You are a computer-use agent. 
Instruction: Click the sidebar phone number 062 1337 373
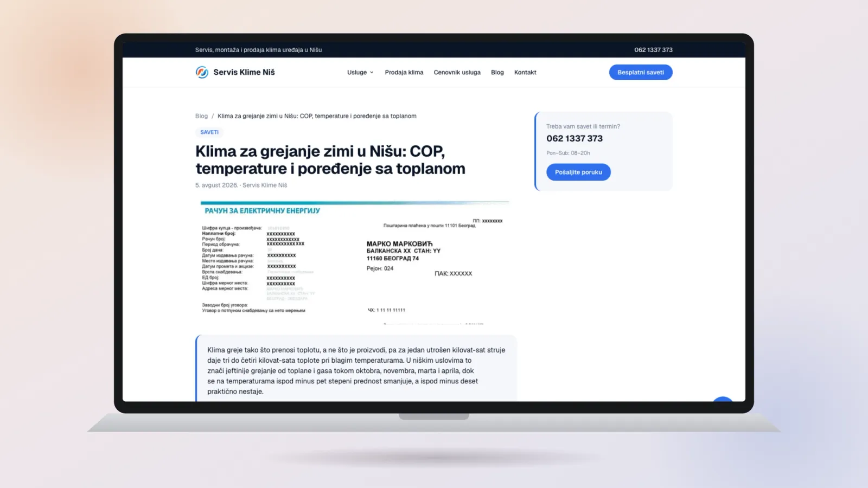(x=575, y=138)
